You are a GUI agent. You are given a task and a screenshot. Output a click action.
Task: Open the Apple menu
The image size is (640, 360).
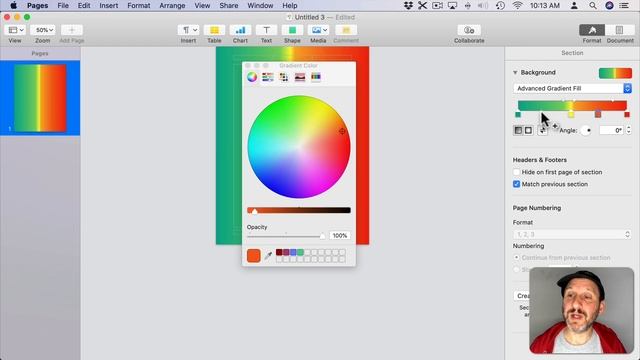coord(13,6)
